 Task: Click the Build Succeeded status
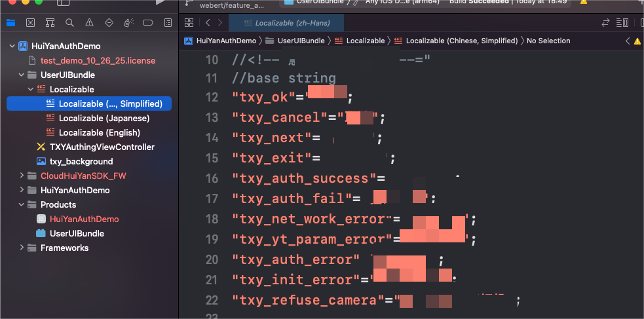(x=479, y=2)
